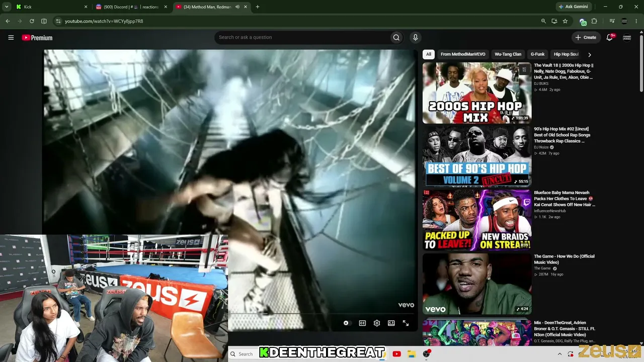
Task: Open Ask Gemini
Action: [x=573, y=7]
